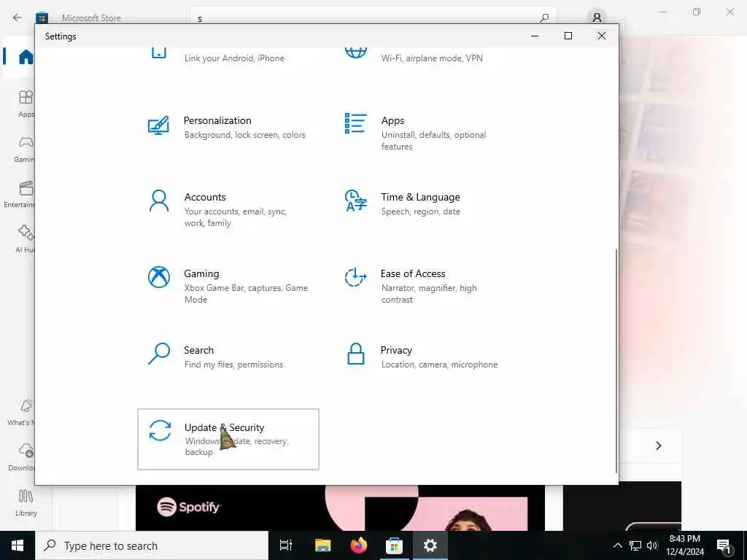This screenshot has height=560, width=747.
Task: Click 'Xbox Game Bar, captures, Game Mode' text
Action: point(246,293)
